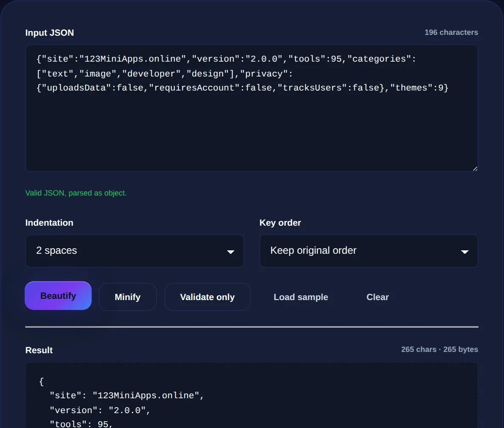Click the Beautify button
504x428 pixels.
tap(58, 296)
